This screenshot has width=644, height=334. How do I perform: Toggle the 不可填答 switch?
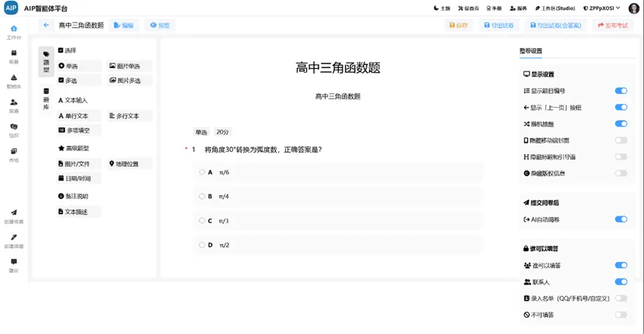621,315
